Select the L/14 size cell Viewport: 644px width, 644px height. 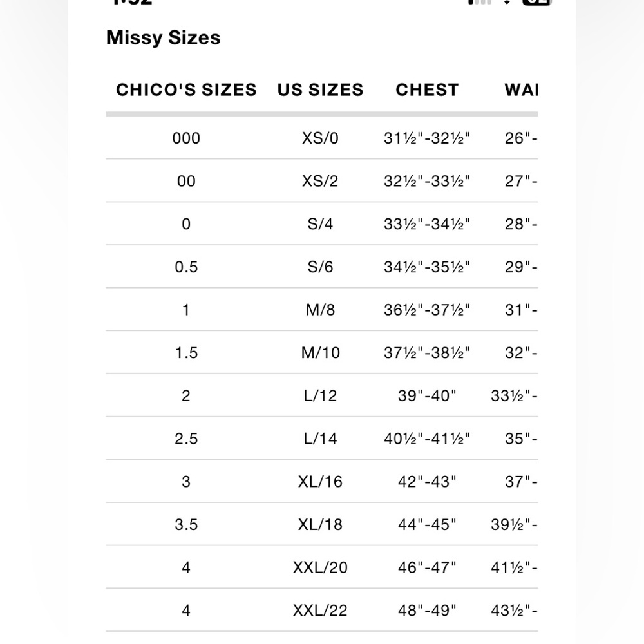coord(320,439)
